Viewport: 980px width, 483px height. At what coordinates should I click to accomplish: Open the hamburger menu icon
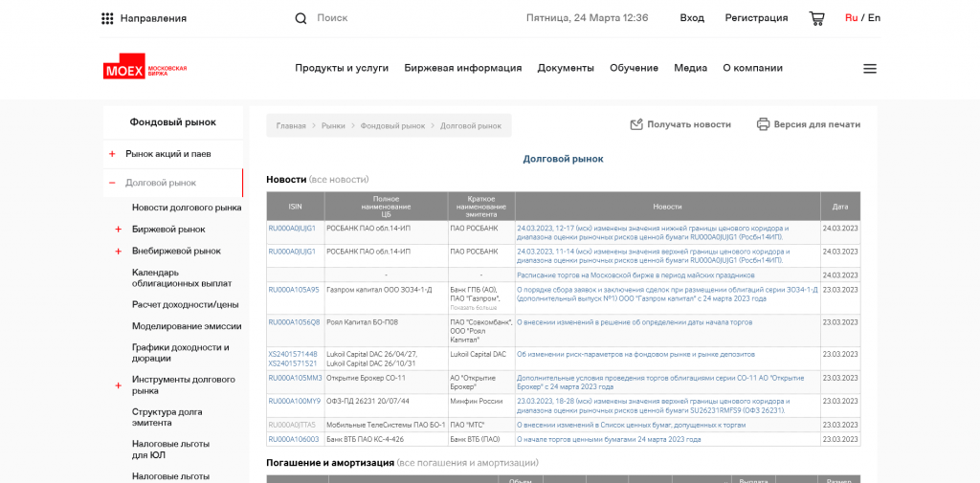pos(869,68)
